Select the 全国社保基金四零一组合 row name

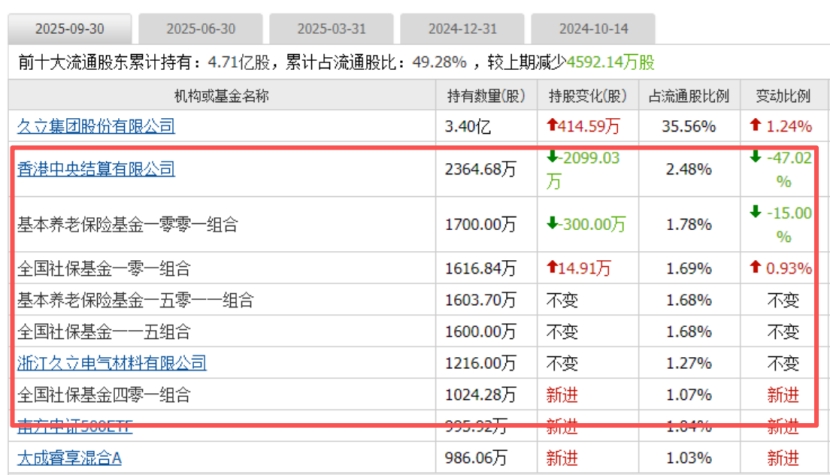coord(104,395)
